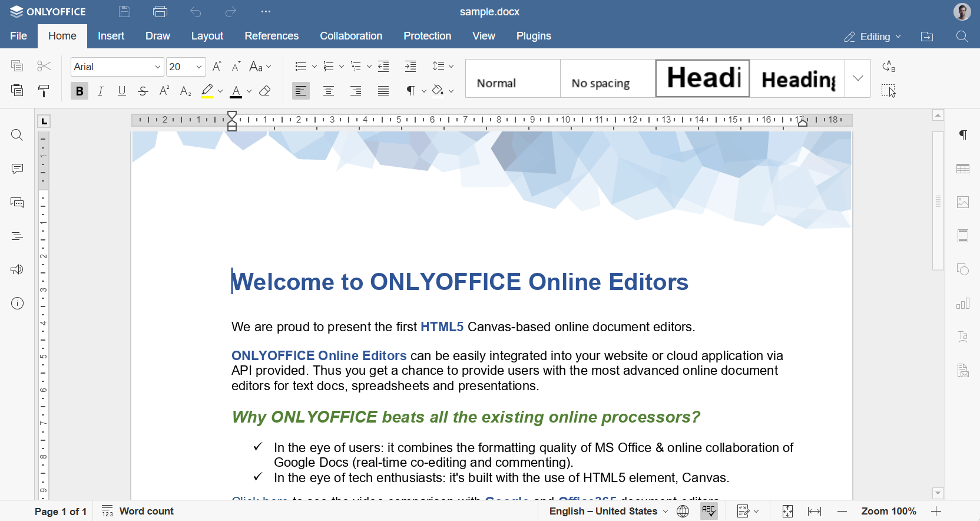Viewport: 980px width, 521px height.
Task: Undo the last action
Action: point(196,11)
